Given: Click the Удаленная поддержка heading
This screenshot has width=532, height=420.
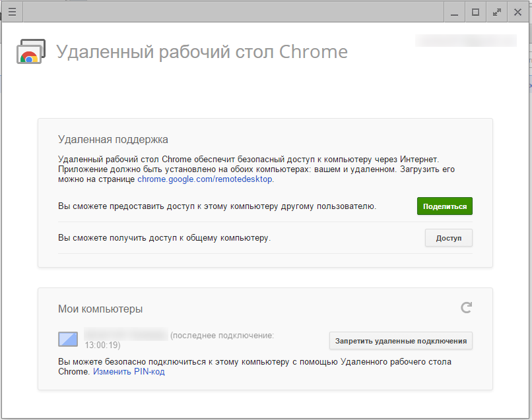Looking at the screenshot, I should click(x=113, y=139).
